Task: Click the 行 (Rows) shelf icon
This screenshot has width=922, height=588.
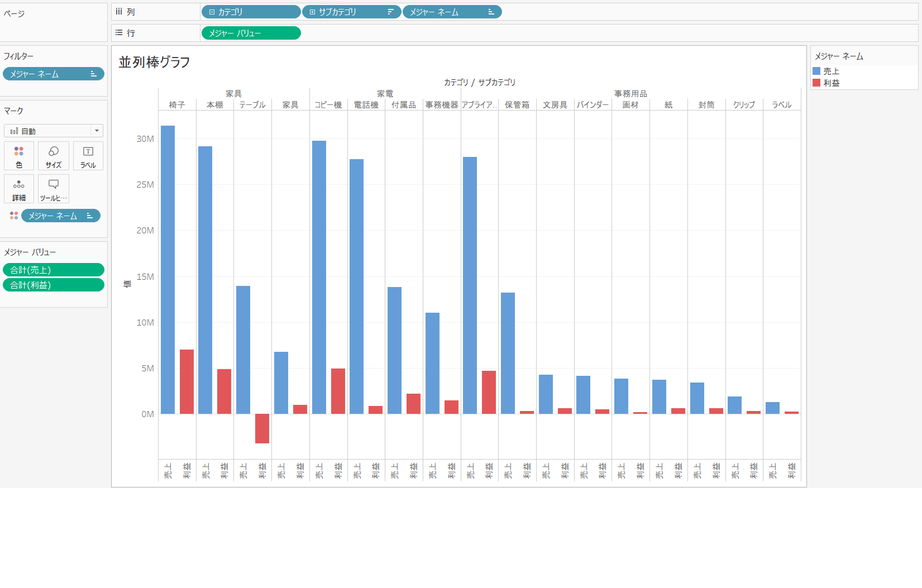Action: [119, 33]
